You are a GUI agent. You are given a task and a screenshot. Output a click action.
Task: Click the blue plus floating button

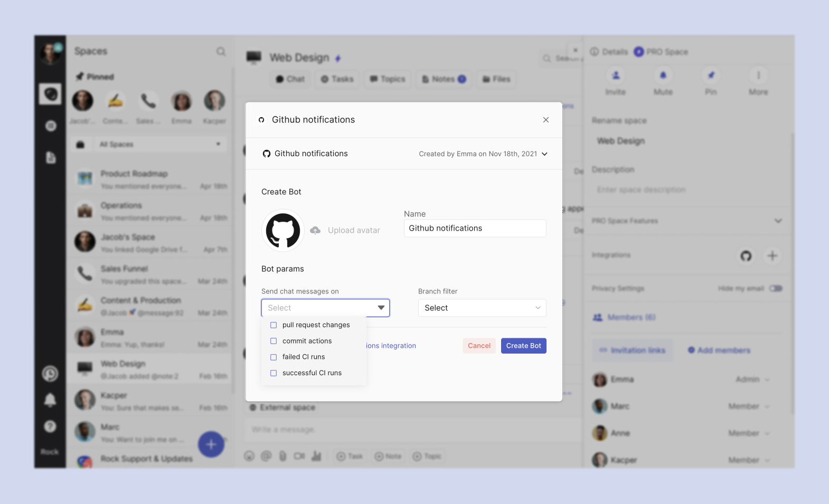coord(211,444)
